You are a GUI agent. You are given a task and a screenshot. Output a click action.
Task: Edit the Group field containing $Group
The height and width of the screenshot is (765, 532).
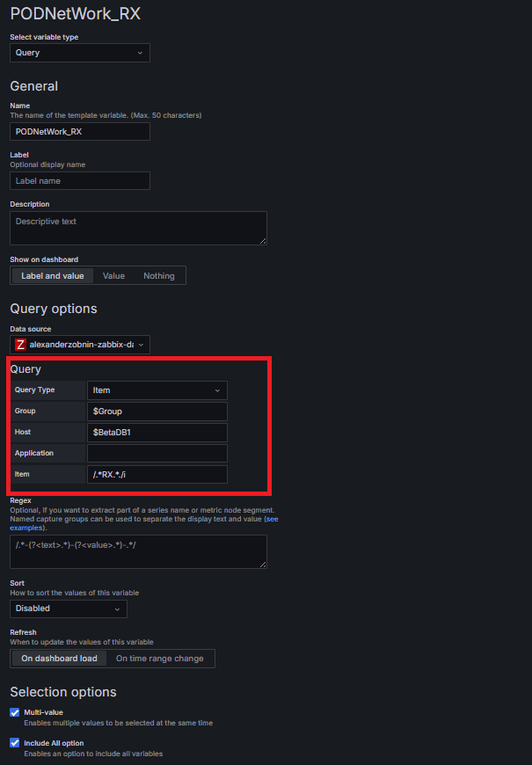click(157, 412)
